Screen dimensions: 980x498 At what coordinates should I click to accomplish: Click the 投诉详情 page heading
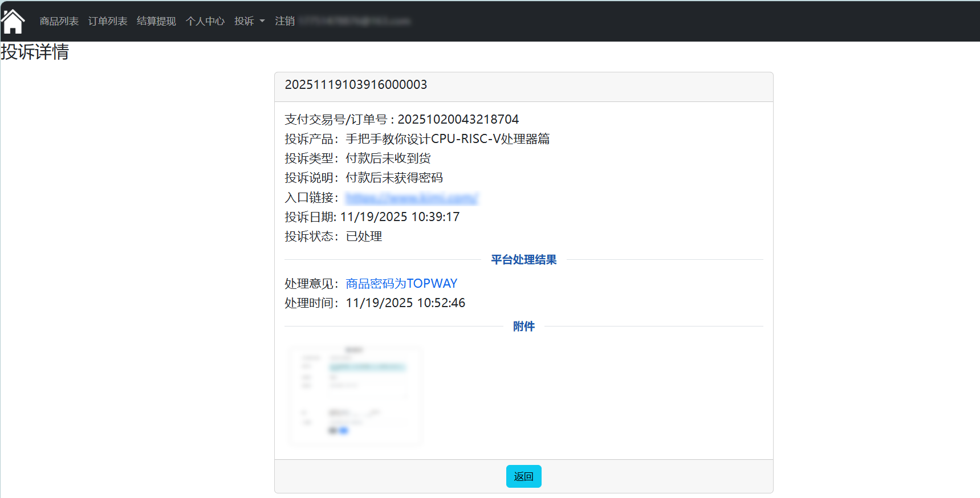35,52
